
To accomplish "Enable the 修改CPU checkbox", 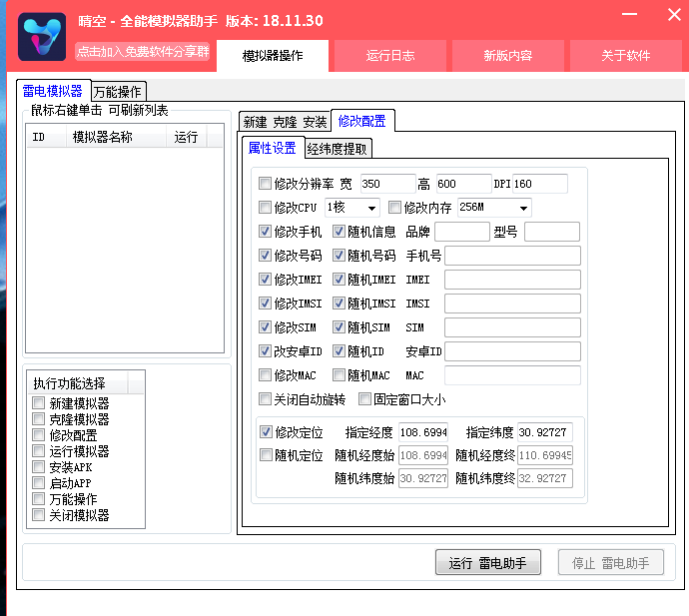I will coord(265,207).
